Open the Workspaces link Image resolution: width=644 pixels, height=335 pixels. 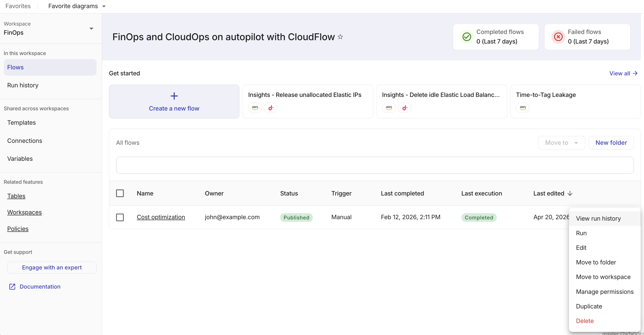24,212
